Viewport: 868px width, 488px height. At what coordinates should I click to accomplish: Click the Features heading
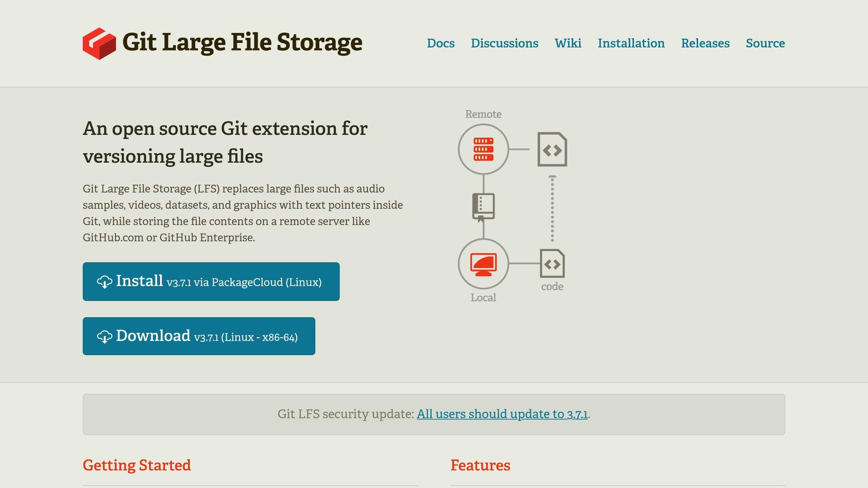[x=481, y=465]
